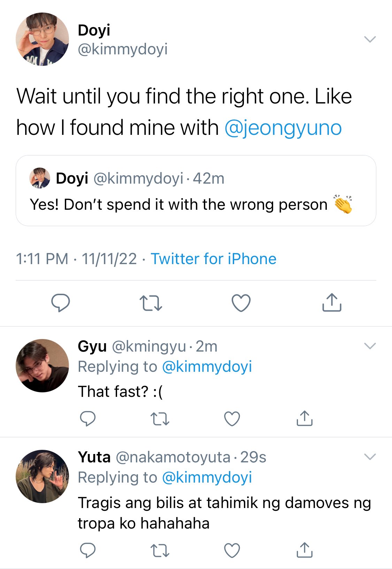392x569 pixels.
Task: Like Doyi's main tweet
Action: pos(241,302)
